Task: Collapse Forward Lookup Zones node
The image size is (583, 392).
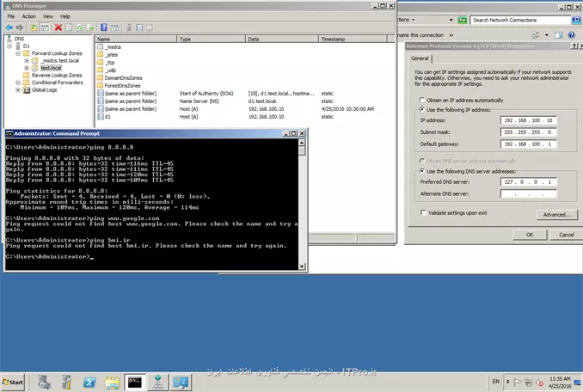Action: 18,53
